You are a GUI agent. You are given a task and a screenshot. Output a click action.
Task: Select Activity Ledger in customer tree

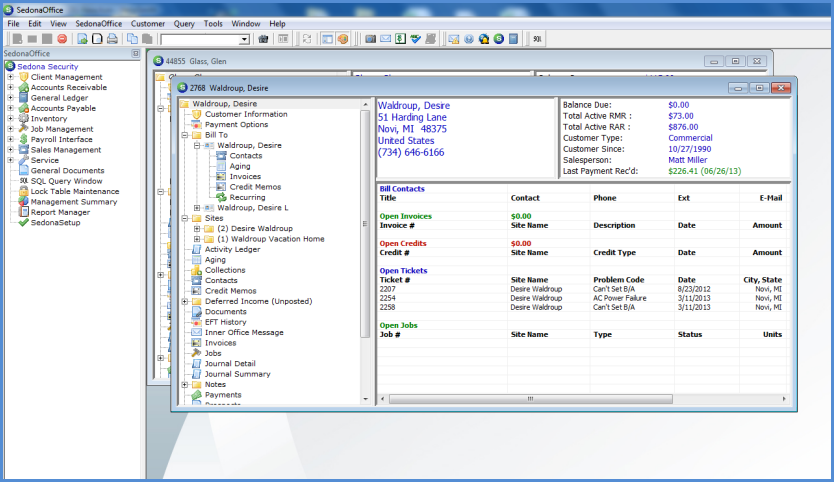pos(232,250)
